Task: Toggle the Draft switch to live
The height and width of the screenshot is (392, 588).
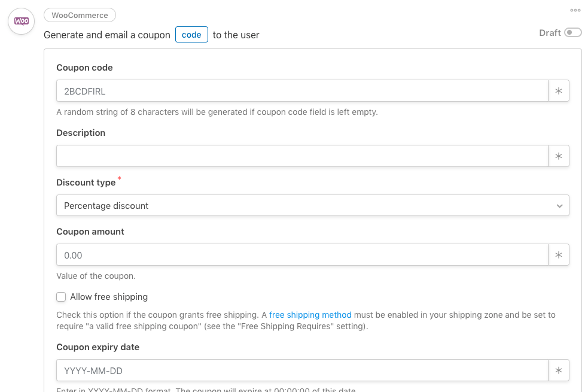Action: tap(572, 33)
